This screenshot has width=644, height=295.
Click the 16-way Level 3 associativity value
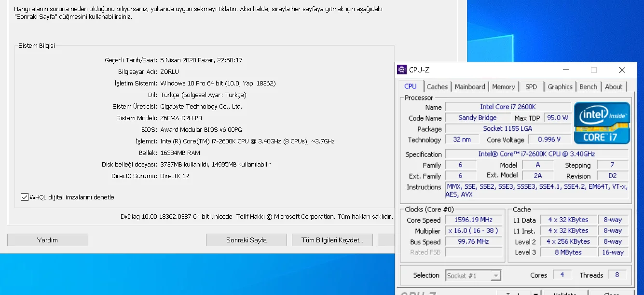(x=613, y=253)
